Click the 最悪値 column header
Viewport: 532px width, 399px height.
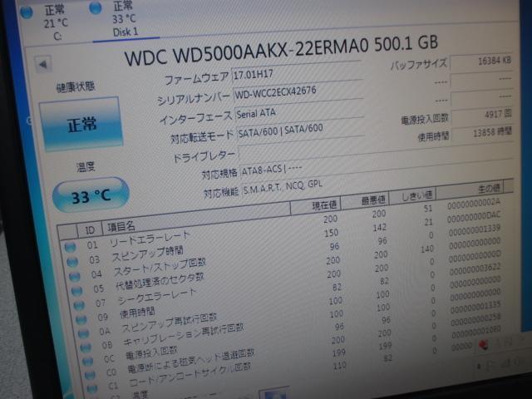tap(365, 200)
